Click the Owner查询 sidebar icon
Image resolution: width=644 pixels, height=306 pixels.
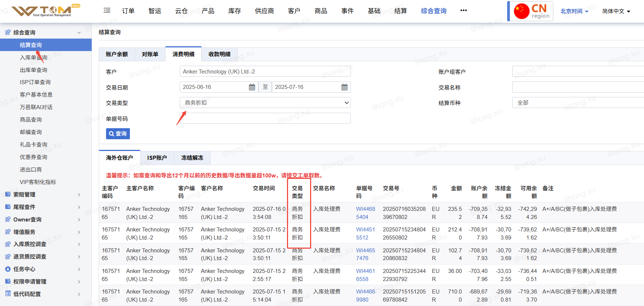[8, 219]
